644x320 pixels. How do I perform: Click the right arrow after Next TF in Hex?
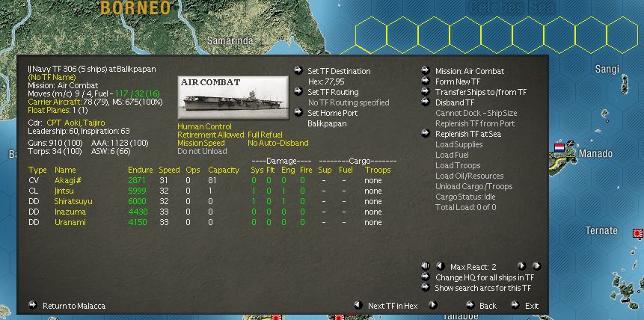[x=432, y=305]
